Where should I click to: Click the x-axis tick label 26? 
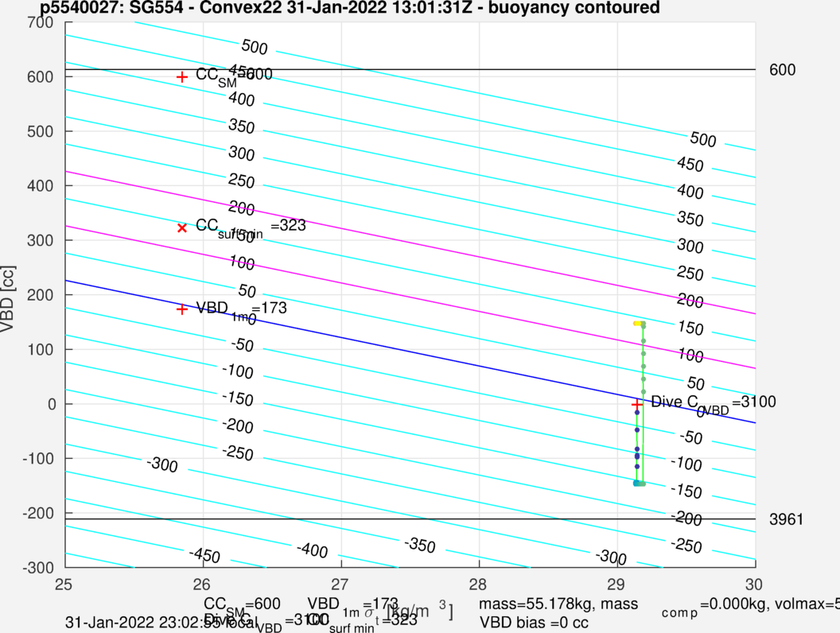202,584
